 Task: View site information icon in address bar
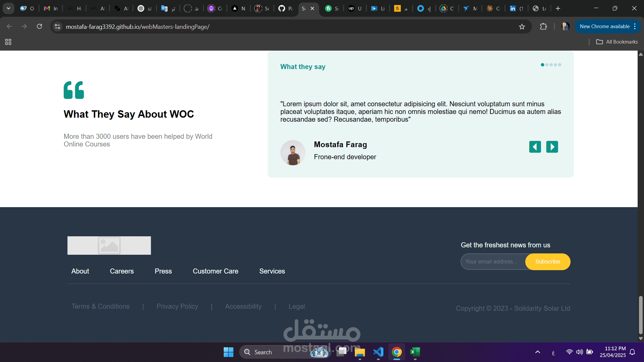coord(58,26)
